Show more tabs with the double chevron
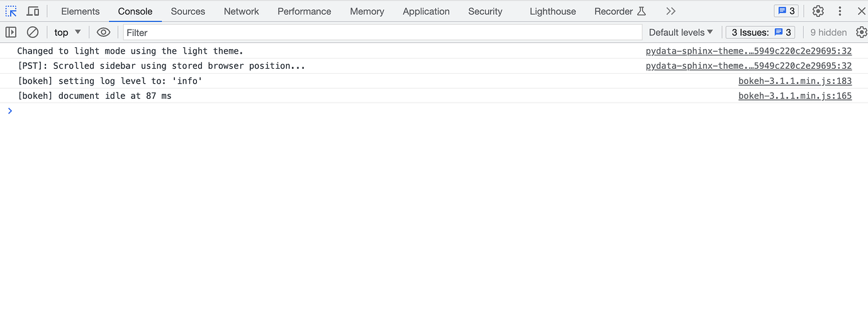This screenshot has width=868, height=320. coord(670,11)
